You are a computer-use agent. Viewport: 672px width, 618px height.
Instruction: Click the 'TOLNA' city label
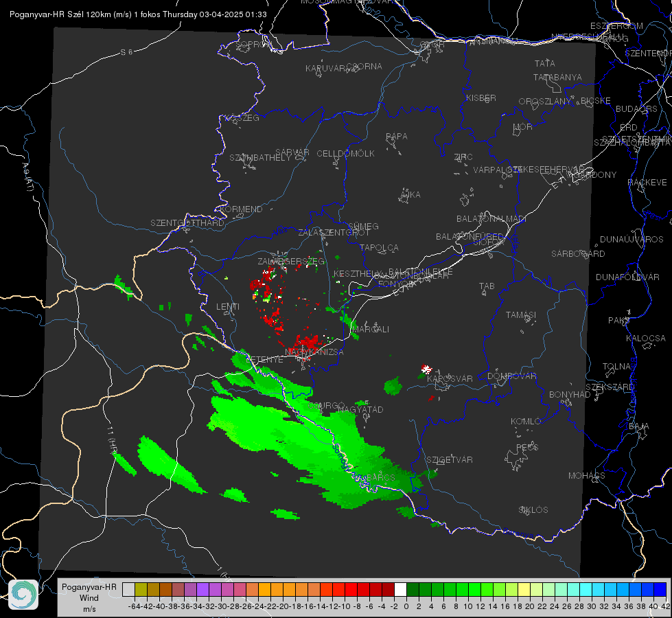pos(616,366)
